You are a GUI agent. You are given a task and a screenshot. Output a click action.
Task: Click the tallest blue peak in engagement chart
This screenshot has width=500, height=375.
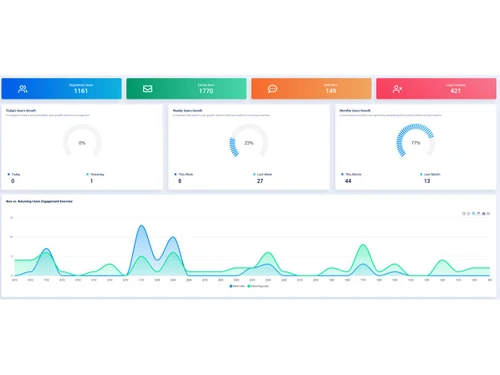141,226
